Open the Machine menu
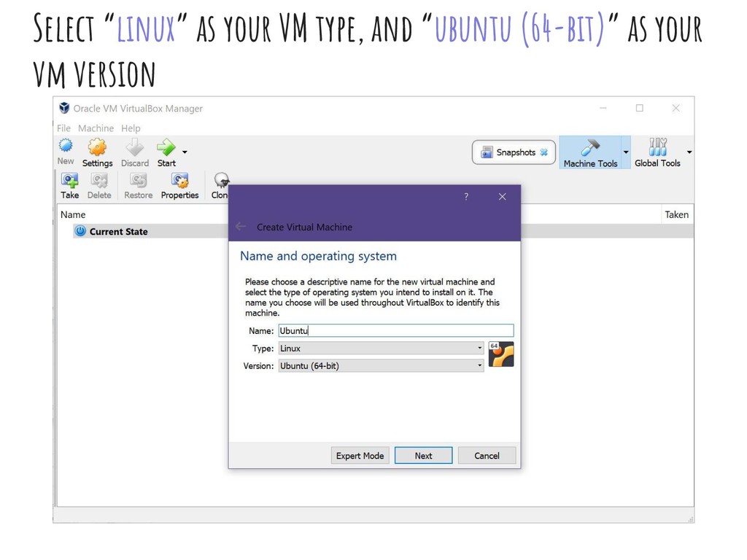 click(x=96, y=128)
